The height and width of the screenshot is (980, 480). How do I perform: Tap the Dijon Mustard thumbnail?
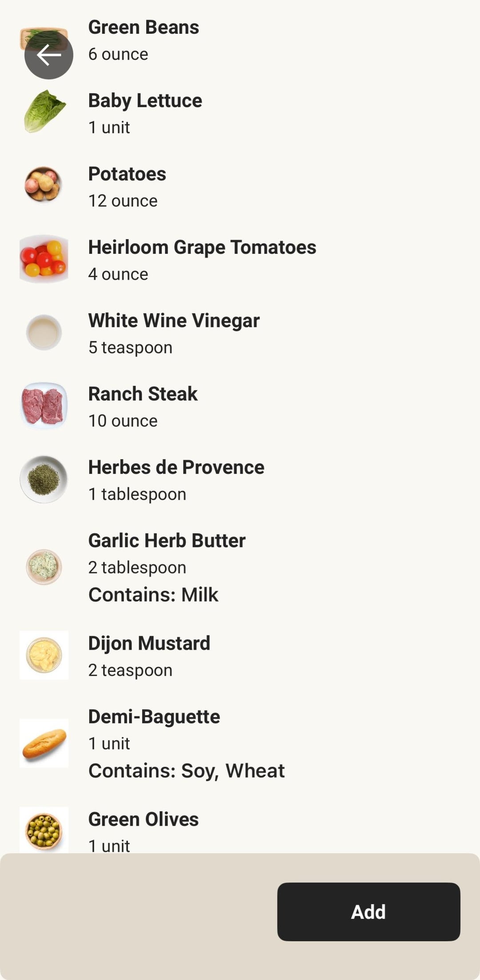click(44, 655)
